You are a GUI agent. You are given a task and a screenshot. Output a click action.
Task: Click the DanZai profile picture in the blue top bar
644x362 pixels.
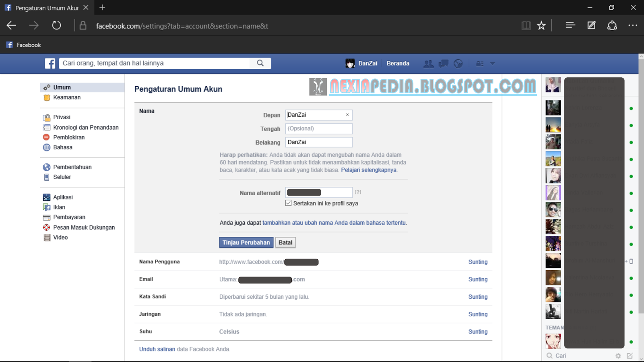coord(350,63)
